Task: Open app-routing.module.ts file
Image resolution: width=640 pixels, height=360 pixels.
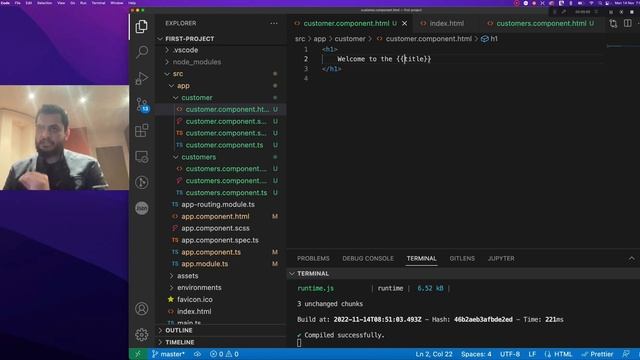Action: [221, 204]
